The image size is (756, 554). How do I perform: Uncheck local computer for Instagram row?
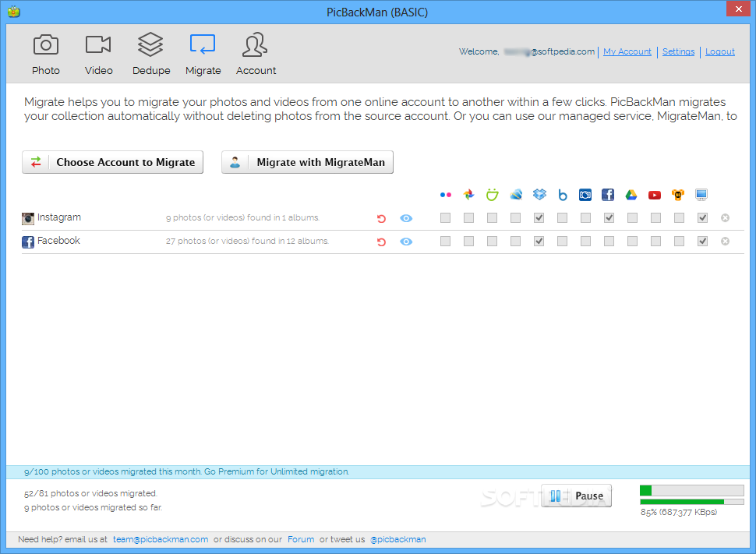tap(702, 218)
